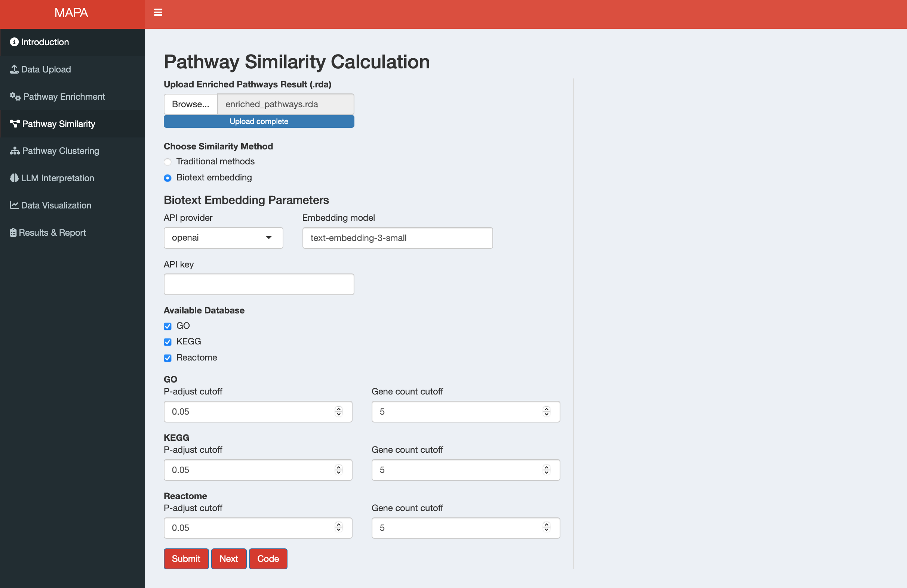Open the API provider openai dropdown
Viewport: 907px width, 588px height.
(223, 238)
